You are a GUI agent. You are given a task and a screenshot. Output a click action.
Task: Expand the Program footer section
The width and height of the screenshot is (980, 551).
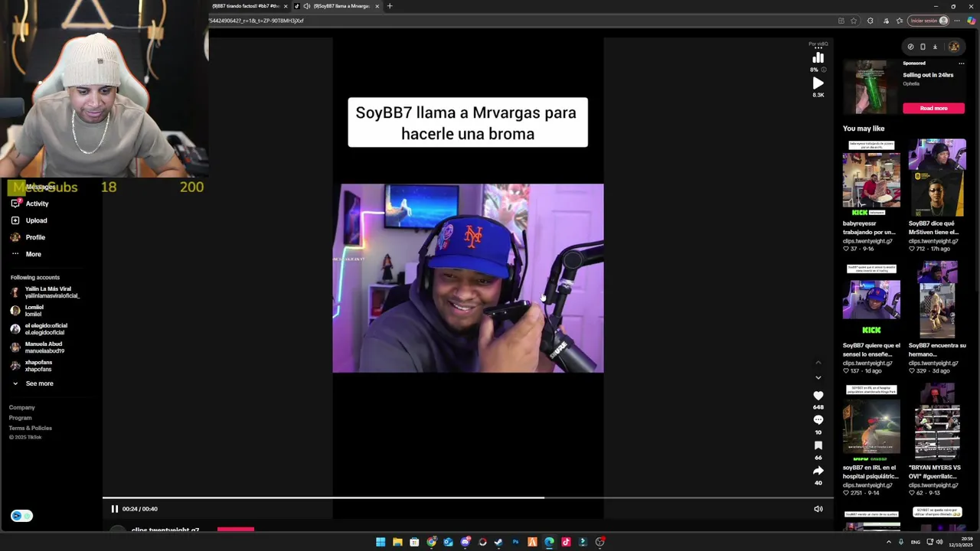[21, 418]
